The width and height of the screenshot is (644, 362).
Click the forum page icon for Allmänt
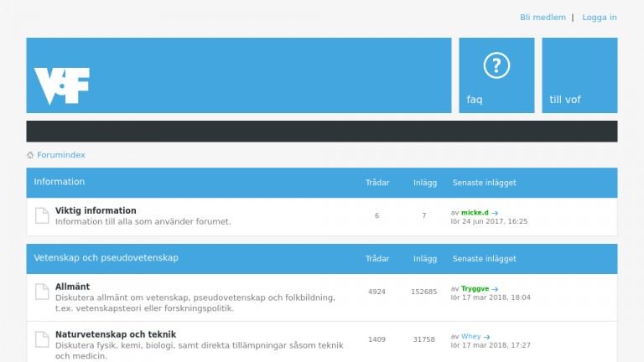[x=42, y=292]
